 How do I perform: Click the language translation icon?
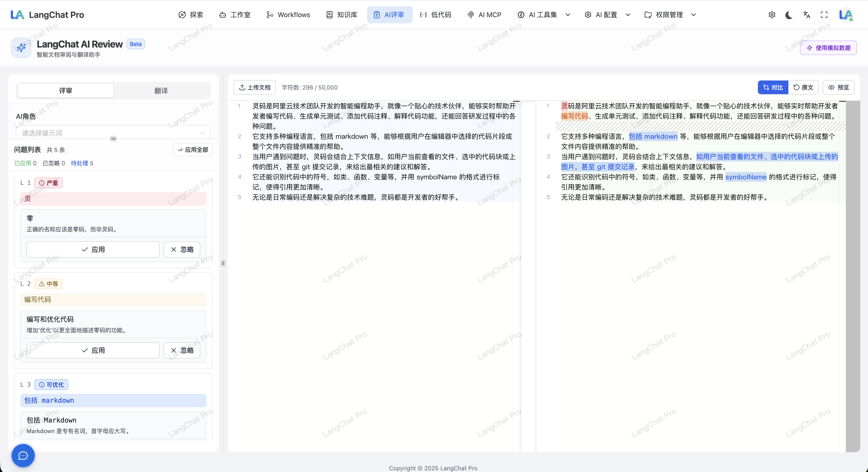(806, 15)
